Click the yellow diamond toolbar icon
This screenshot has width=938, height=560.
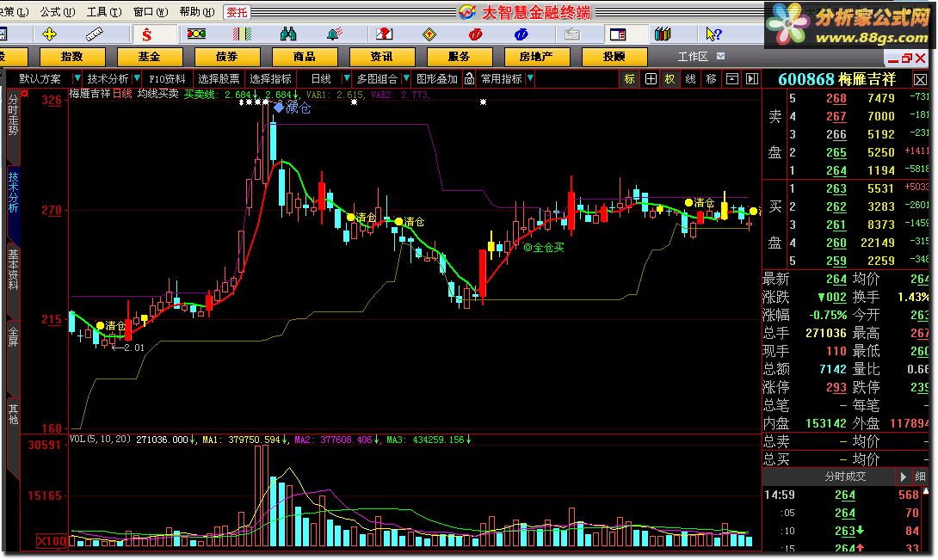tap(429, 34)
